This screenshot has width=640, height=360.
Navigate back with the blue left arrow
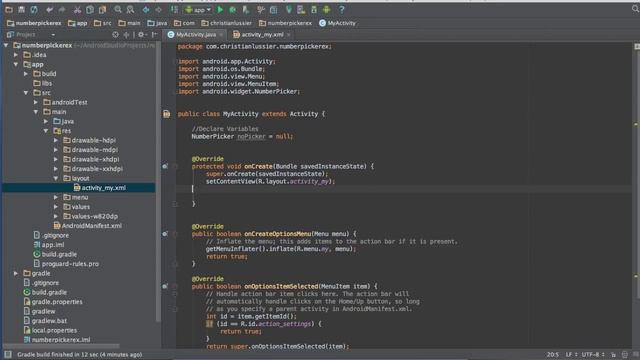coord(146,9)
